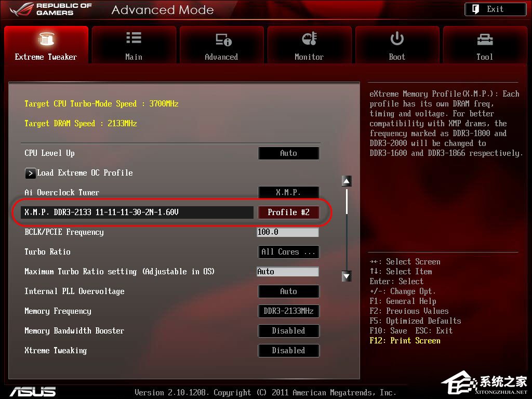Open the Tool printer-like icon
Viewport: 532px width, 399px height.
coord(485,40)
